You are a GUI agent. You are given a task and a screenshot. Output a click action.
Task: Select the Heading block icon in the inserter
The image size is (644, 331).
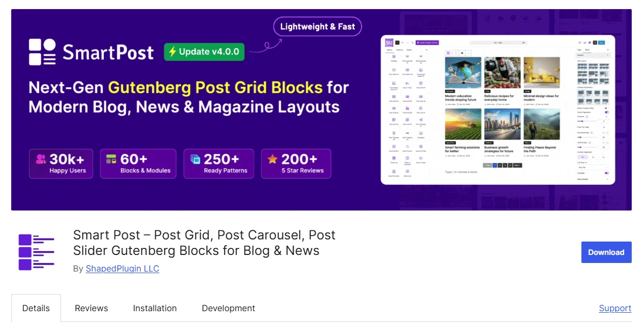tap(394, 57)
